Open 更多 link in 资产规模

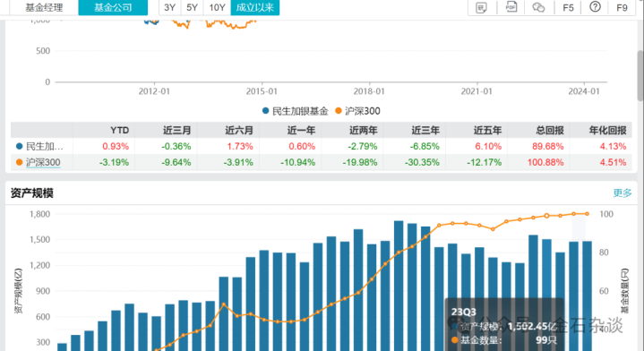623,193
